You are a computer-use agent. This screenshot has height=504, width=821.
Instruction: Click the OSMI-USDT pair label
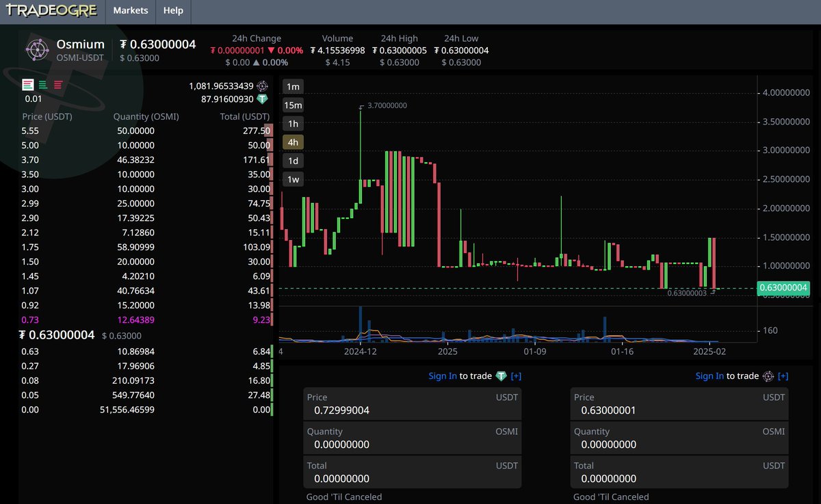pyautogui.click(x=80, y=58)
